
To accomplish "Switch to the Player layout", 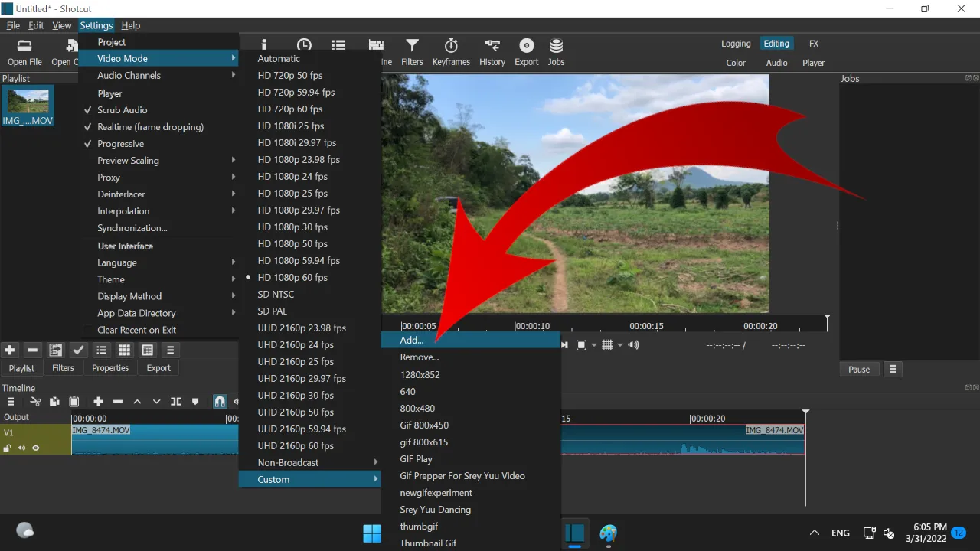I will tap(814, 63).
